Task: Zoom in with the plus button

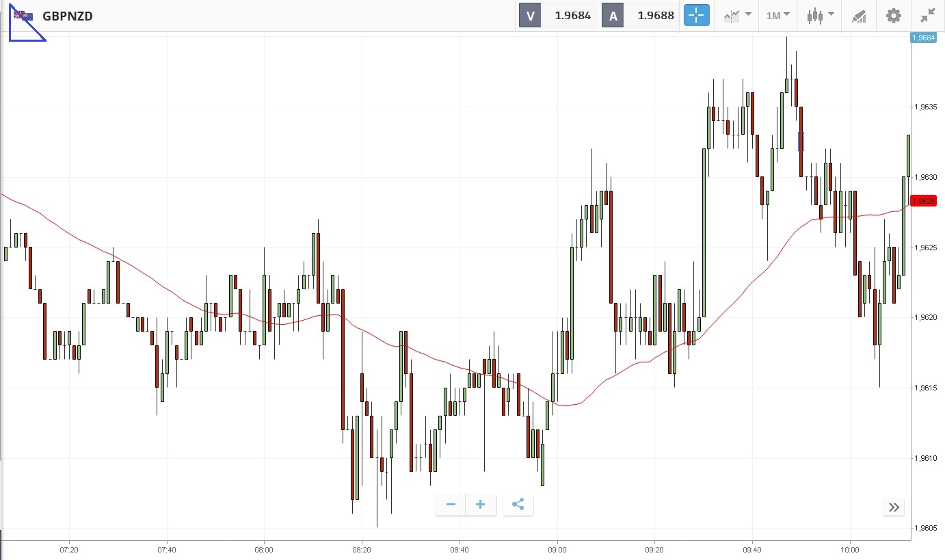Action: tap(481, 505)
